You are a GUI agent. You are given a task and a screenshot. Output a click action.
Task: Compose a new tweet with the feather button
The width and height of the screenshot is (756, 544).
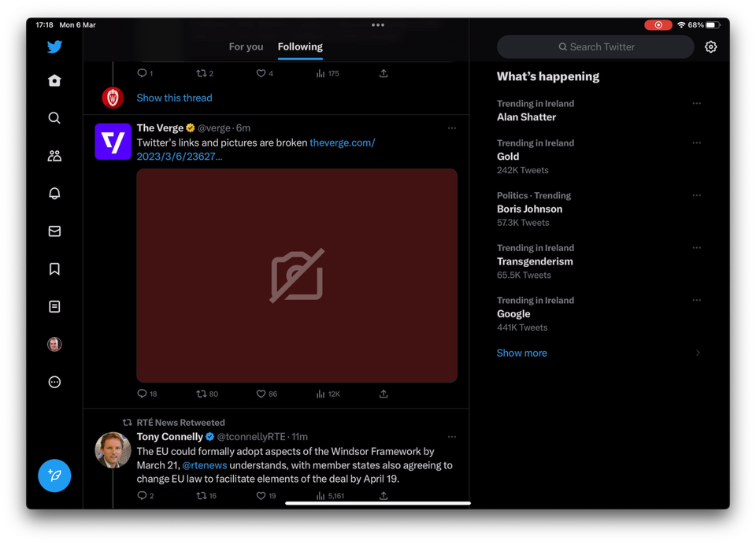(54, 476)
